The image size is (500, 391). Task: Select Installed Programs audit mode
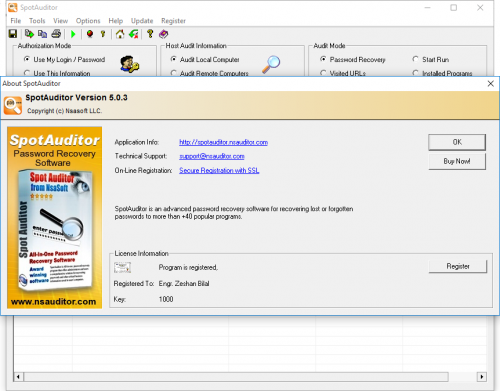pyautogui.click(x=443, y=73)
